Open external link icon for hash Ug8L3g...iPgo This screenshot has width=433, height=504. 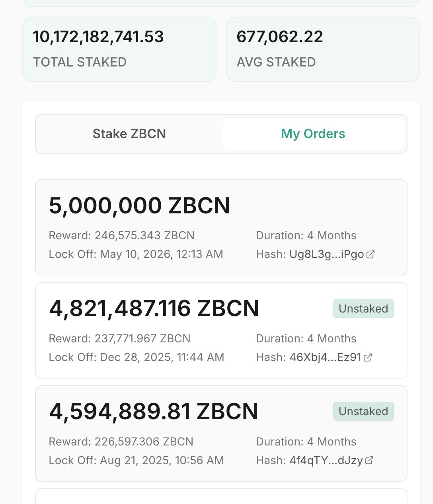pos(371,254)
